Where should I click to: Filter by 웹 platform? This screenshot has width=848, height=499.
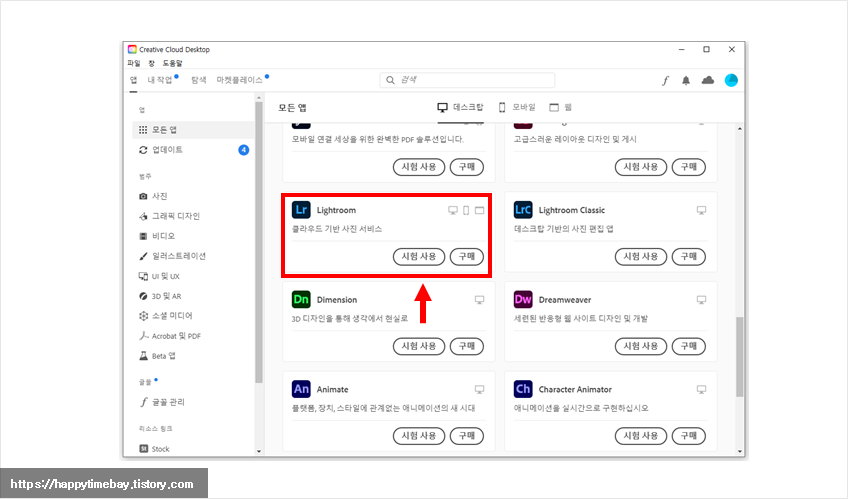click(560, 108)
